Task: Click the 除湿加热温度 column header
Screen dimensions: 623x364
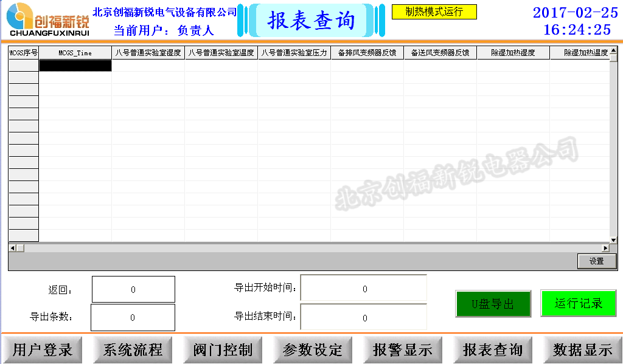Action: tap(580, 53)
